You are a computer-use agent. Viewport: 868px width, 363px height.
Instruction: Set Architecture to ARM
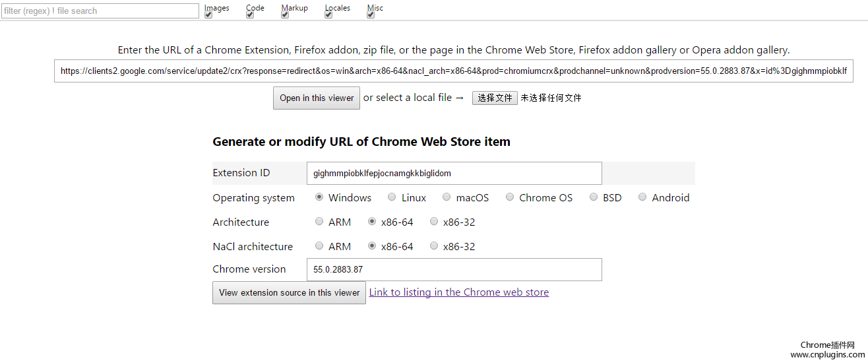click(319, 222)
